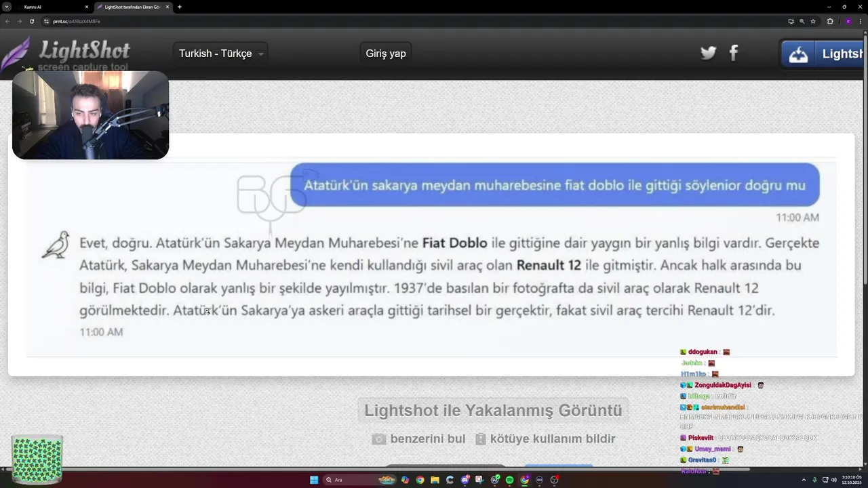
Task: Click the Piskevit chat username
Action: (x=701, y=438)
